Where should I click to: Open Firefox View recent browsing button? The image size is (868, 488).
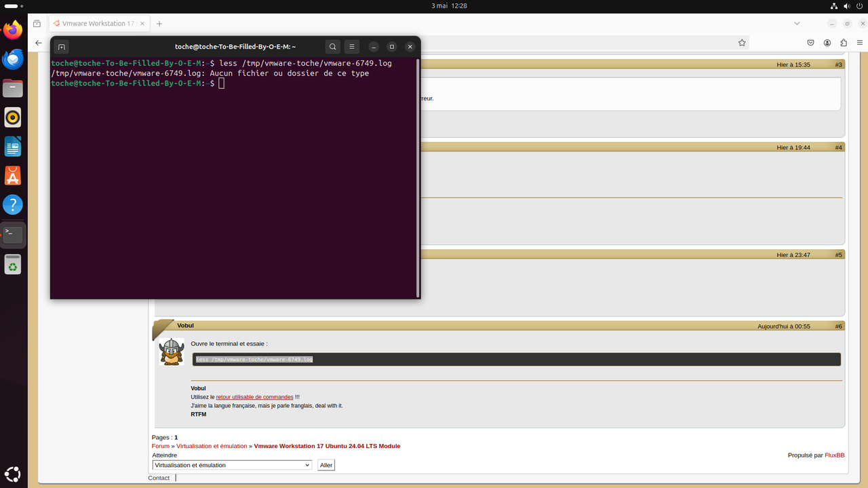[37, 23]
